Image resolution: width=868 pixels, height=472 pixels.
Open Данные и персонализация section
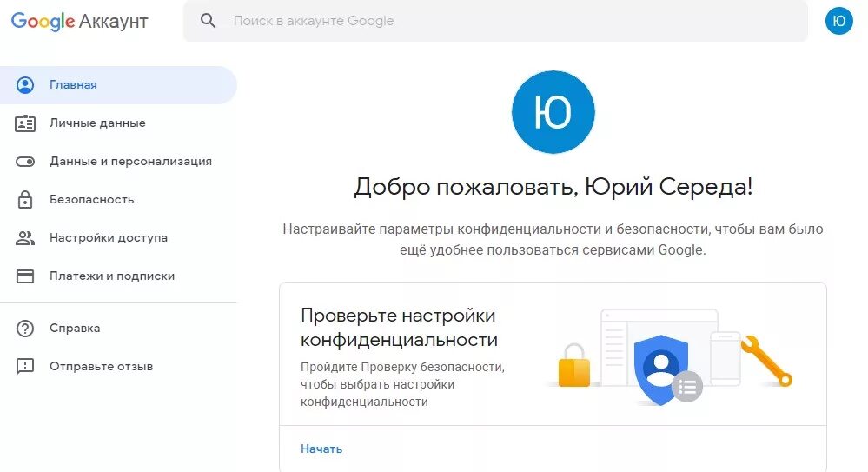118,161
